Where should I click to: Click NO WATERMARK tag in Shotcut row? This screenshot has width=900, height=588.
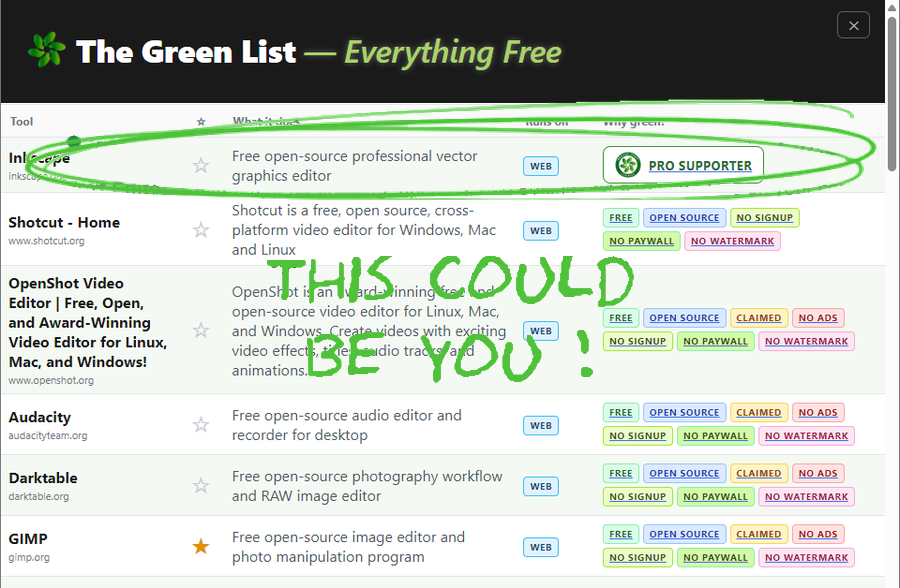click(x=732, y=241)
